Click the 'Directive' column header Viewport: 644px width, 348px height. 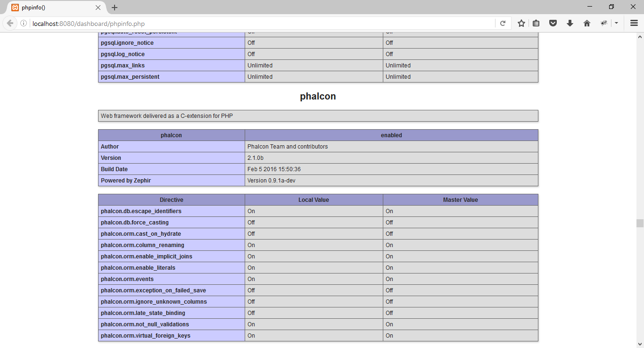click(172, 200)
